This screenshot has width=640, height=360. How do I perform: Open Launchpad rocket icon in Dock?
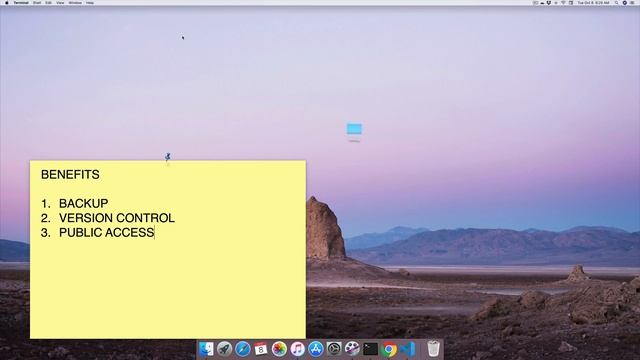pyautogui.click(x=224, y=349)
